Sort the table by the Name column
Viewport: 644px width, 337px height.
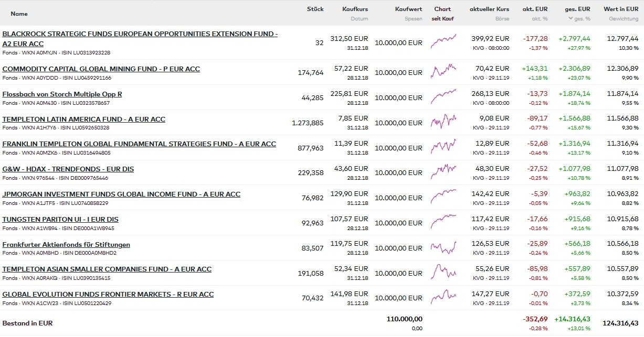click(x=19, y=14)
